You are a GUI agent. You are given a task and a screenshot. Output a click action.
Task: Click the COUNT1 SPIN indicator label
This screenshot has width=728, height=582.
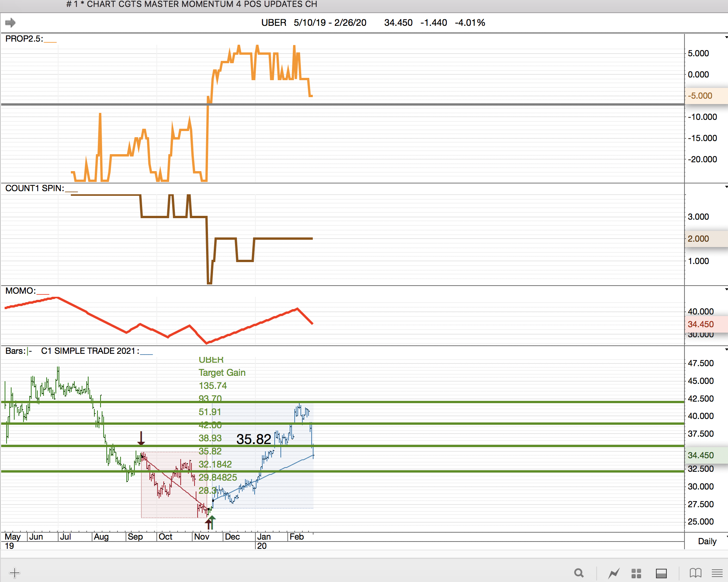click(x=35, y=188)
